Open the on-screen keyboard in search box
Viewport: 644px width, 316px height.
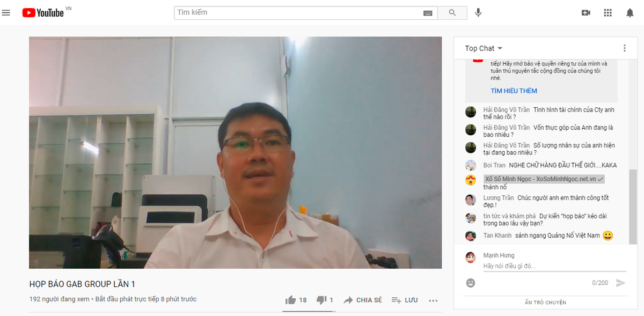pyautogui.click(x=428, y=13)
